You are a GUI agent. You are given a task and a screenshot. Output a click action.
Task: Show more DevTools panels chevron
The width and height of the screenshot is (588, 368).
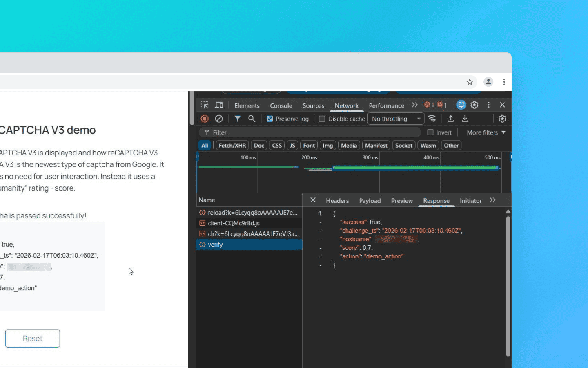pyautogui.click(x=415, y=105)
